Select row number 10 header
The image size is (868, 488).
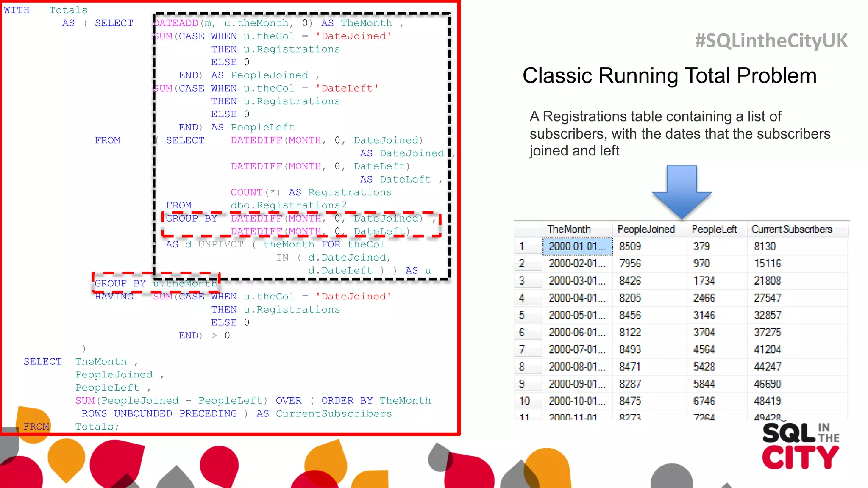[x=528, y=401]
